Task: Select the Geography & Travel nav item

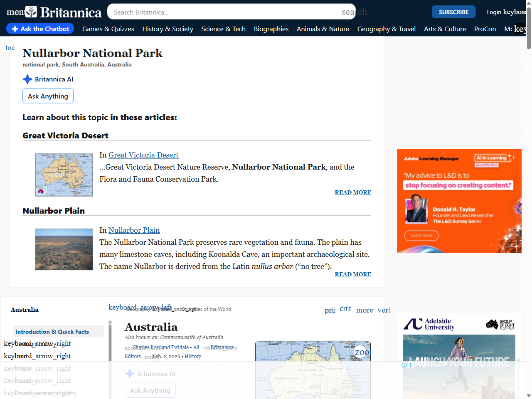Action: 386,29
